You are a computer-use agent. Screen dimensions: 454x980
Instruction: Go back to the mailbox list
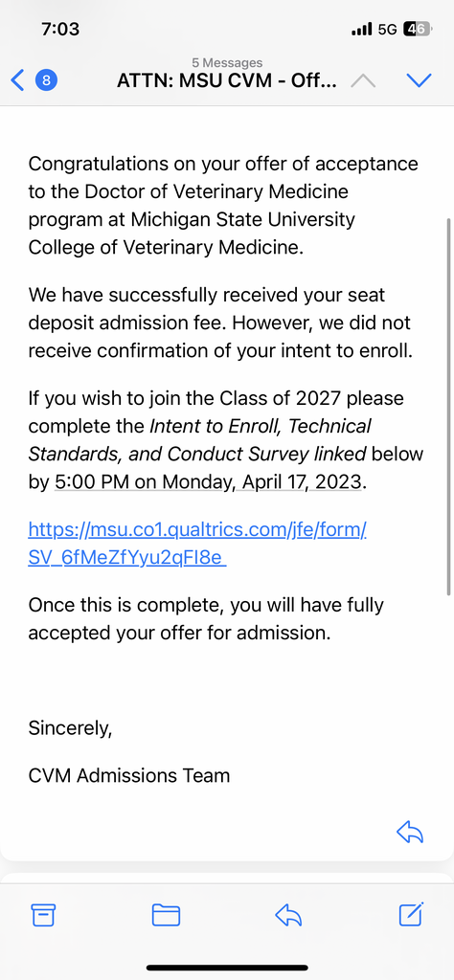17,80
